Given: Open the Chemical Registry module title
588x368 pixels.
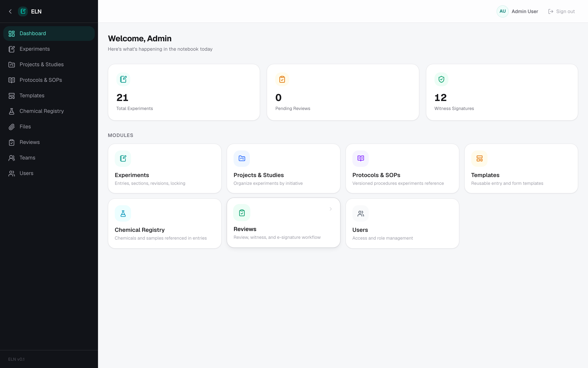Looking at the screenshot, I should tap(139, 230).
